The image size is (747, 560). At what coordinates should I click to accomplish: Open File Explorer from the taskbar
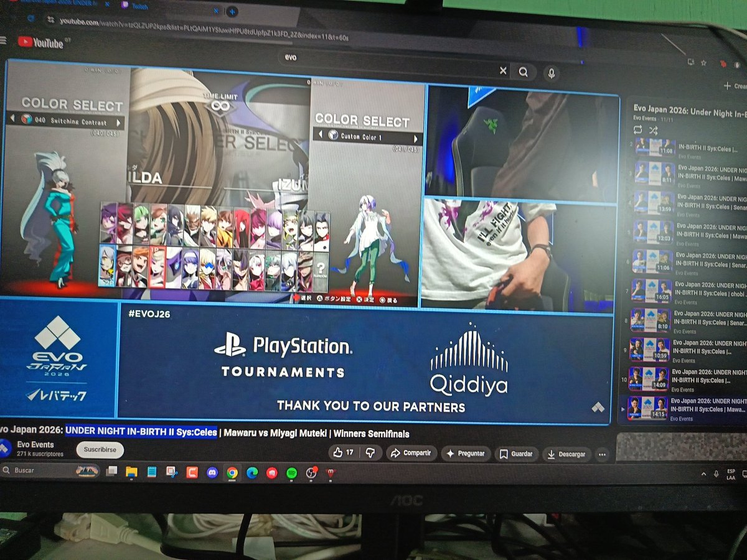pyautogui.click(x=131, y=472)
